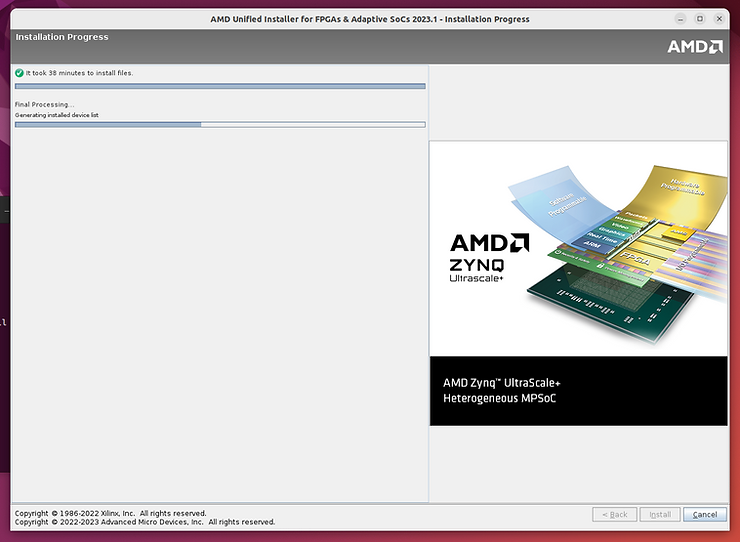Click the green checkmark success icon
The image size is (740, 542).
tap(19, 73)
